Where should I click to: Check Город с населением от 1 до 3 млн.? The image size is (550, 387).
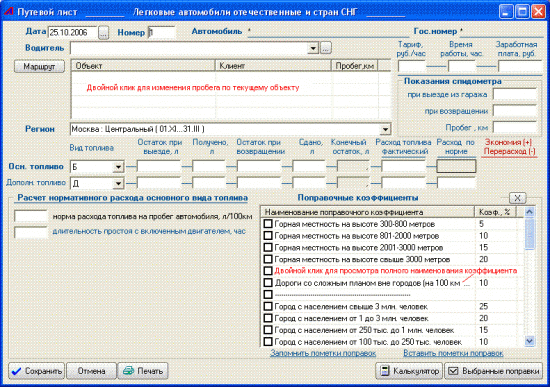(x=268, y=318)
